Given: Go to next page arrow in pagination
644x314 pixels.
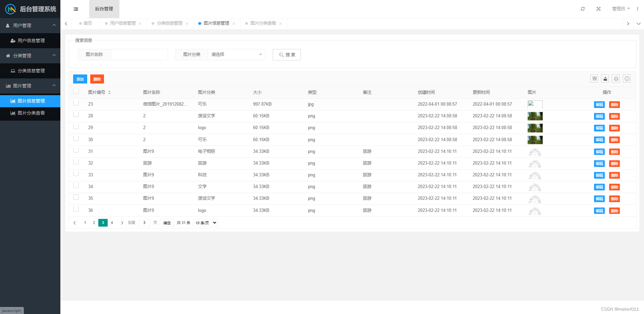Looking at the screenshot, I should pos(122,223).
